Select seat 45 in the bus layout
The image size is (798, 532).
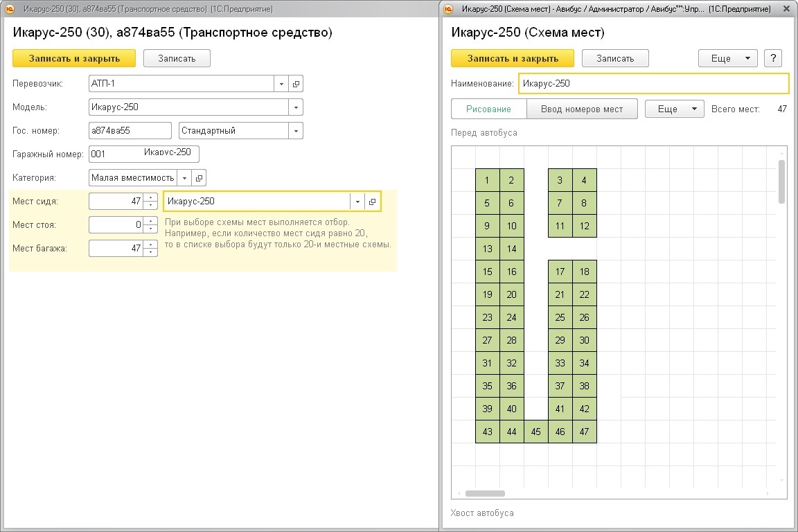535,432
